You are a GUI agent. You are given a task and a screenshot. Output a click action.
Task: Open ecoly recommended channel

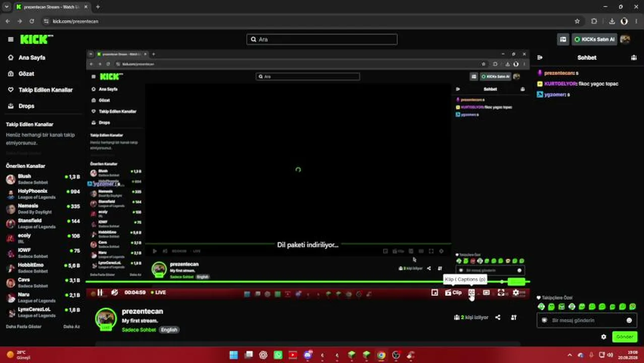[42, 238]
